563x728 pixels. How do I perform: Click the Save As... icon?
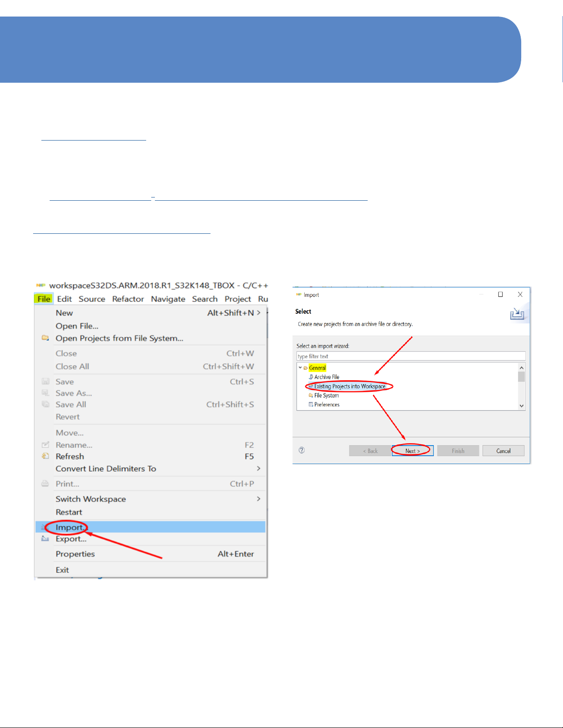point(45,393)
